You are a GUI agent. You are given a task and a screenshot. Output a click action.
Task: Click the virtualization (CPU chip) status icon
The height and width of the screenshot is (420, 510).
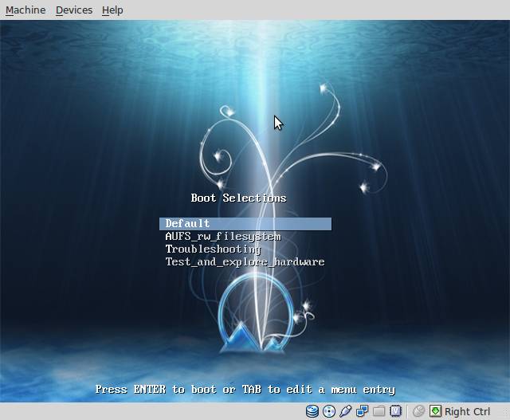[x=395, y=411]
